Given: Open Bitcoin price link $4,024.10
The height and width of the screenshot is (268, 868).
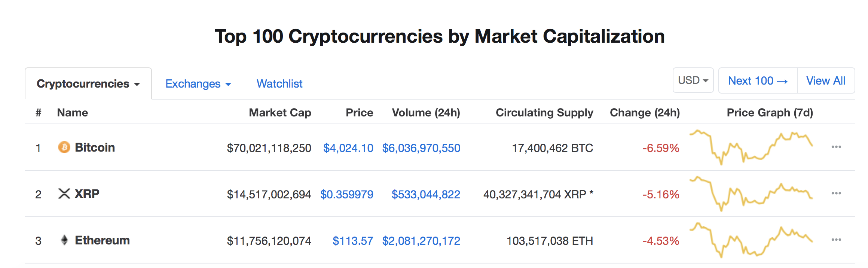Looking at the screenshot, I should click(x=348, y=148).
